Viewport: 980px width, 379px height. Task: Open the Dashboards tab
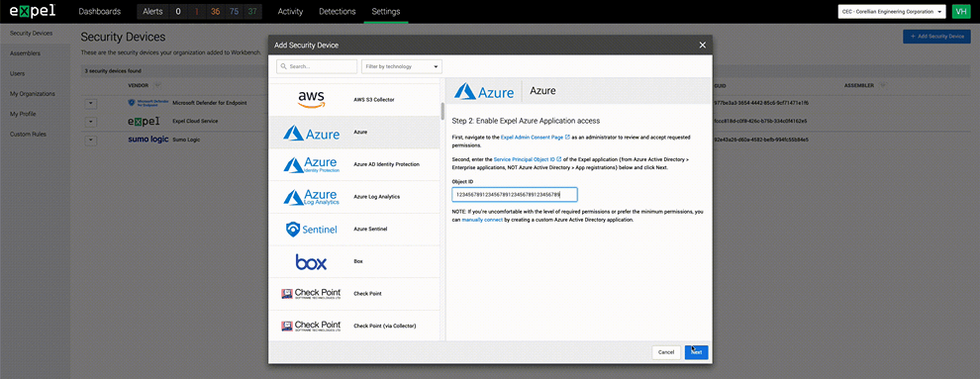click(x=99, y=11)
